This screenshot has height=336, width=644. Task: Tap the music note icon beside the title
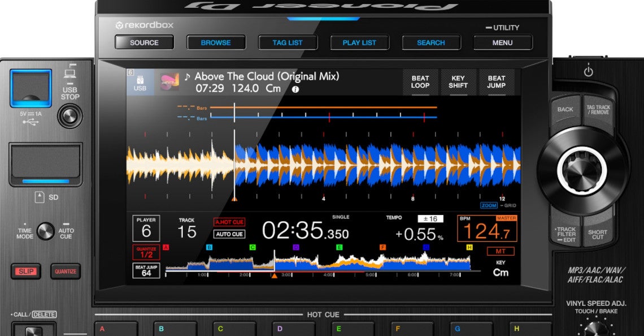click(188, 76)
